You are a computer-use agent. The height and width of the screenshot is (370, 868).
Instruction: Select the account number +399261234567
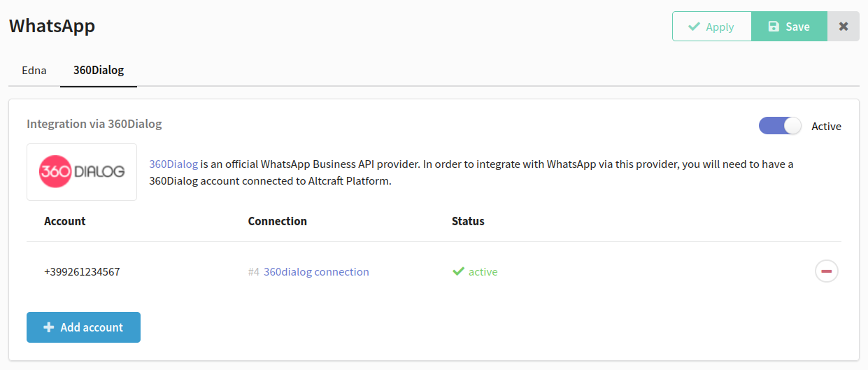click(x=82, y=271)
